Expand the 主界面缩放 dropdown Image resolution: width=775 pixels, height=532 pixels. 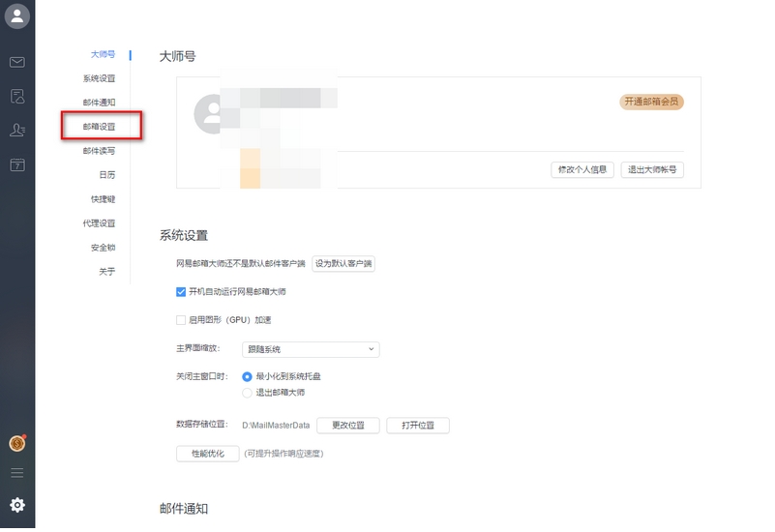coord(310,349)
